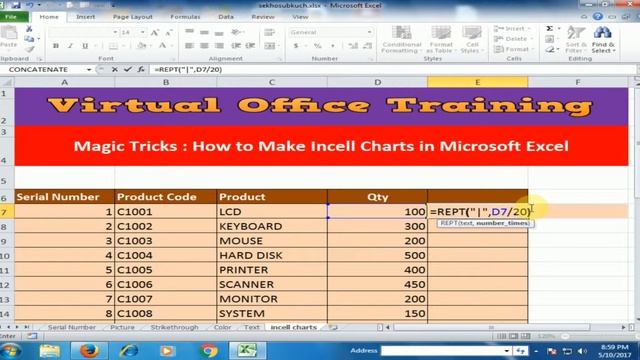Click the Orientation icon
Image resolution: width=640 pixels, height=360 pixels.
[x=236, y=32]
